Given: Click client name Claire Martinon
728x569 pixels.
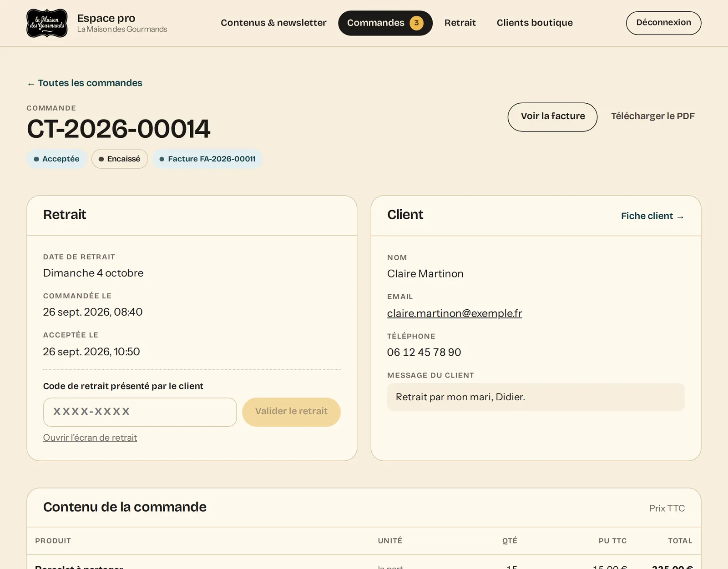Looking at the screenshot, I should coord(425,274).
